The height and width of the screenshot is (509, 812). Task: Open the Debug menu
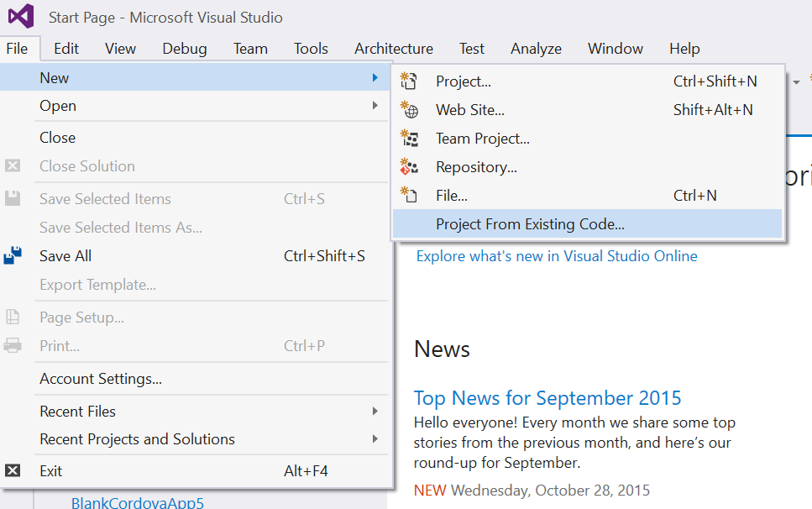(185, 49)
